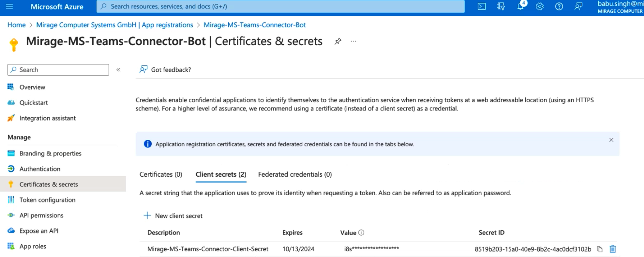Click the Microsoft Azure logo text
The image size is (644, 257).
pos(57,7)
